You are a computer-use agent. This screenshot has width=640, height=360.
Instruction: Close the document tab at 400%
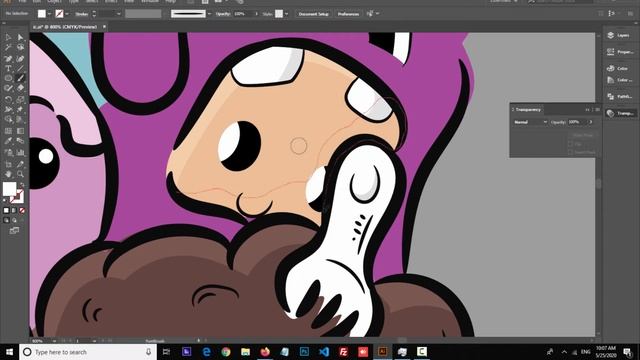(104, 27)
